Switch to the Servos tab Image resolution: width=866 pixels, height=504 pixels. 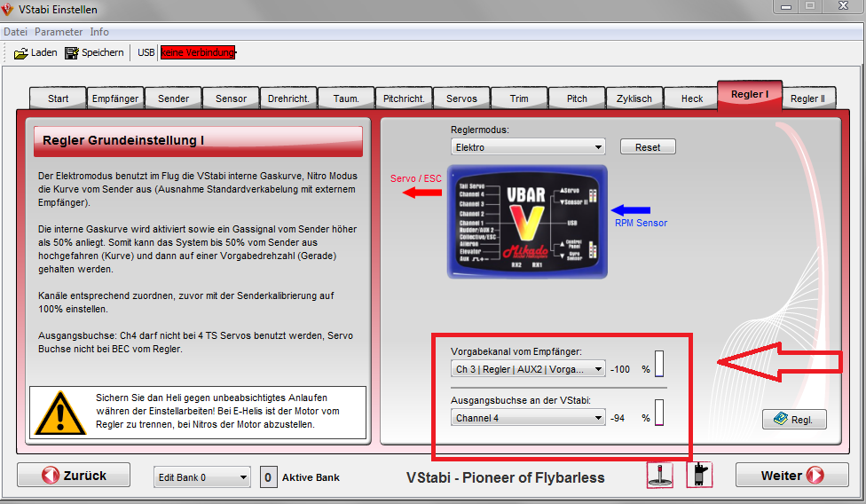461,98
